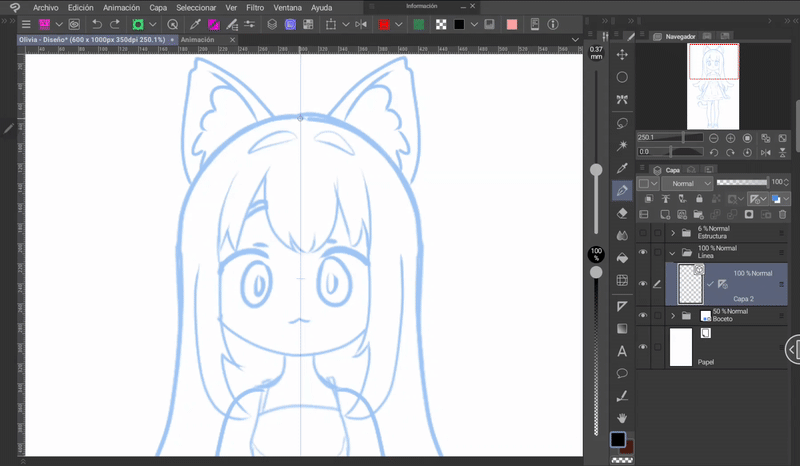Select the Lasso selection tool
Image resolution: width=800 pixels, height=466 pixels.
tap(622, 122)
